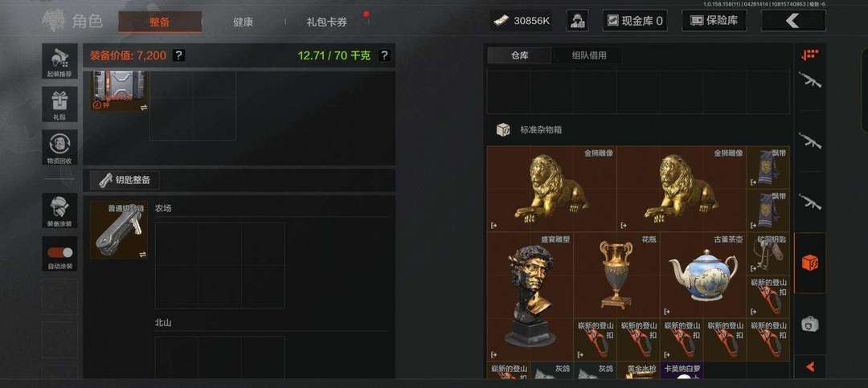Open the 礼包卡券 tab

pyautogui.click(x=326, y=22)
